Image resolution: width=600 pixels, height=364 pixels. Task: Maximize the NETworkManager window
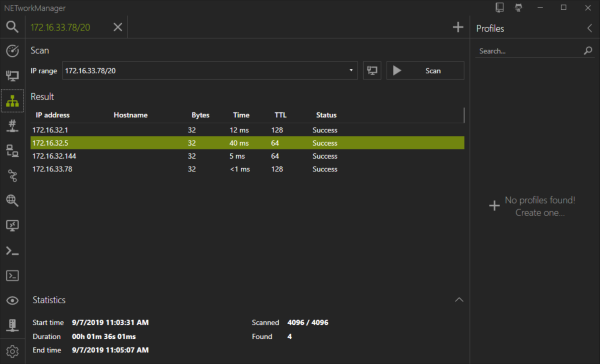(x=564, y=8)
